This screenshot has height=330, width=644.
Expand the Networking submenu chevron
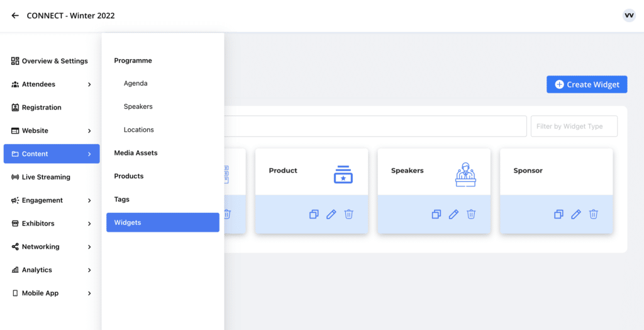[x=89, y=247]
